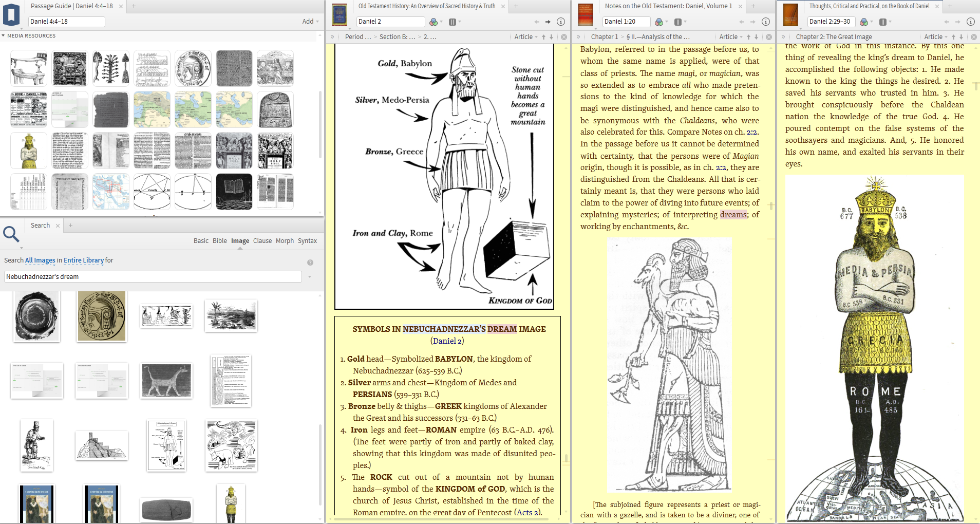Change the Entire Library search scope link

84,260
